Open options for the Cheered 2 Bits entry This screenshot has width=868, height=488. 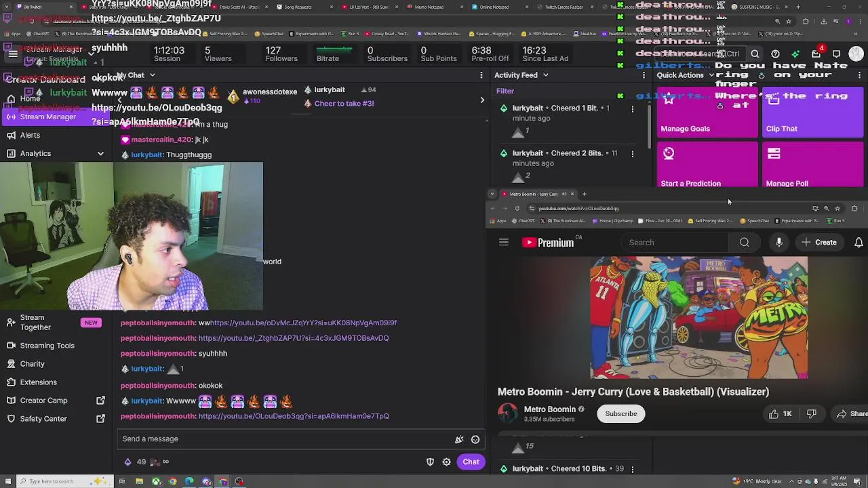pos(632,154)
